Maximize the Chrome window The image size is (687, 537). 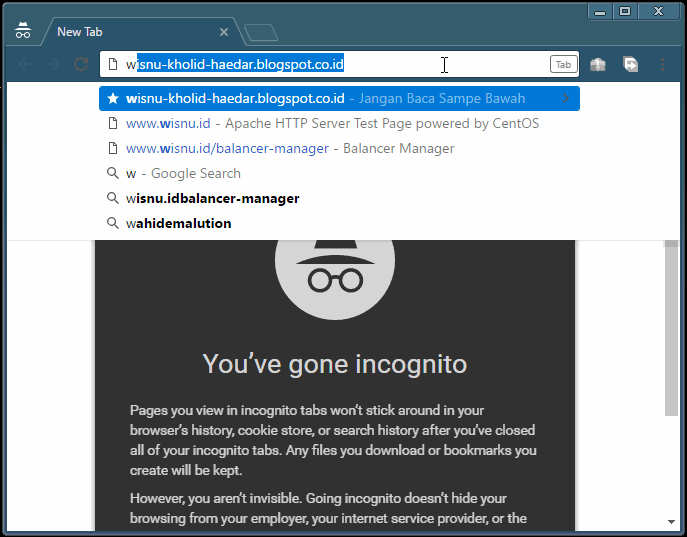coord(625,11)
